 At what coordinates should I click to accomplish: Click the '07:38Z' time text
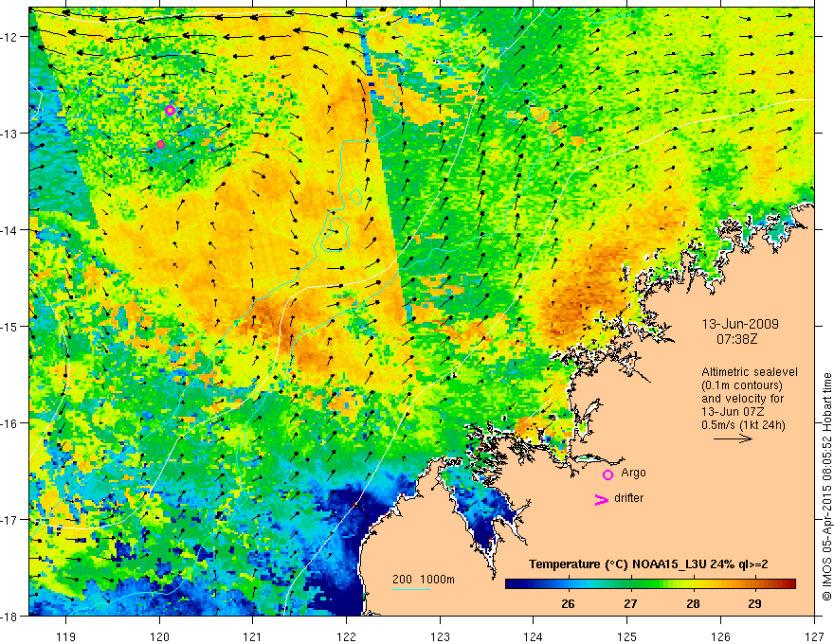(x=737, y=339)
